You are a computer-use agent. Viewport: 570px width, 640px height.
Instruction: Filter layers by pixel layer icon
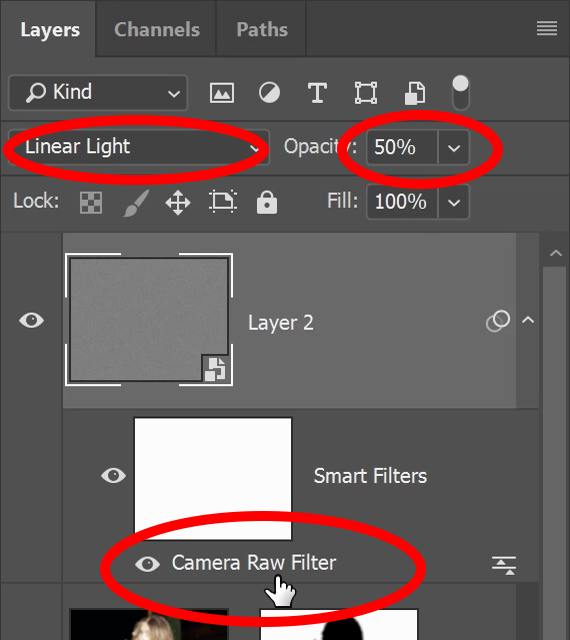click(222, 93)
